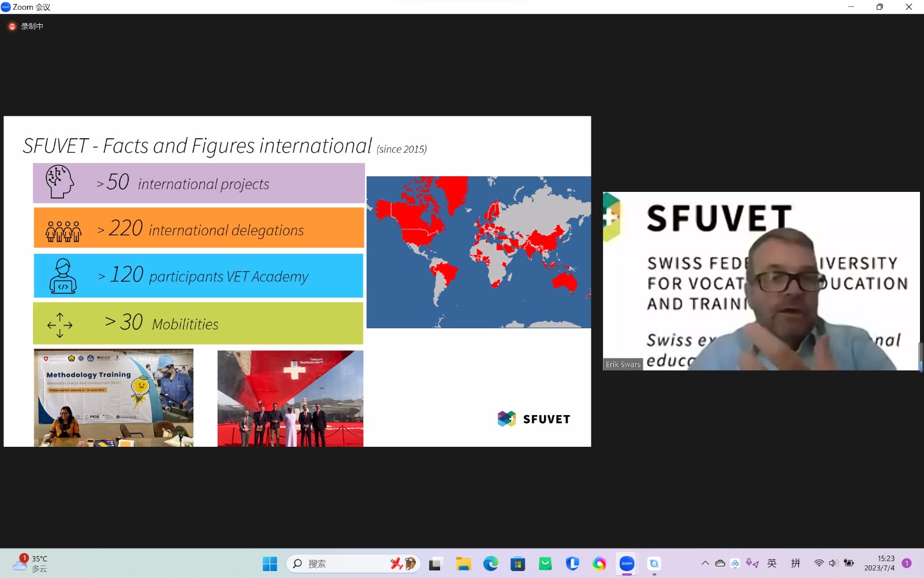Click the Swiss pavilion group photo

(290, 398)
